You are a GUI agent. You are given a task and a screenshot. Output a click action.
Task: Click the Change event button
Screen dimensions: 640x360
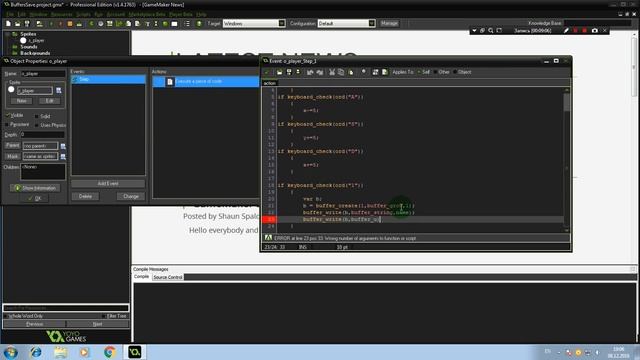click(131, 196)
